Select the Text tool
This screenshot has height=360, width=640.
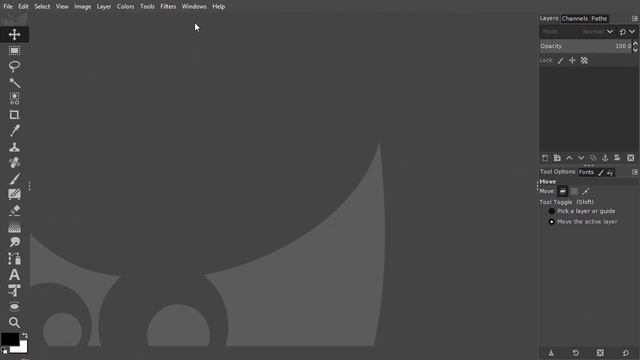14,275
